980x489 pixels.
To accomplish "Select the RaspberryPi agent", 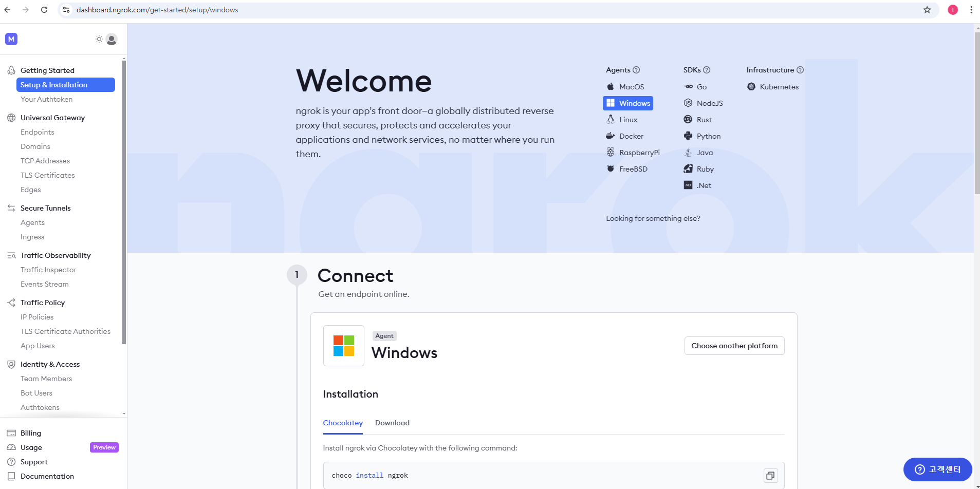I will click(633, 153).
